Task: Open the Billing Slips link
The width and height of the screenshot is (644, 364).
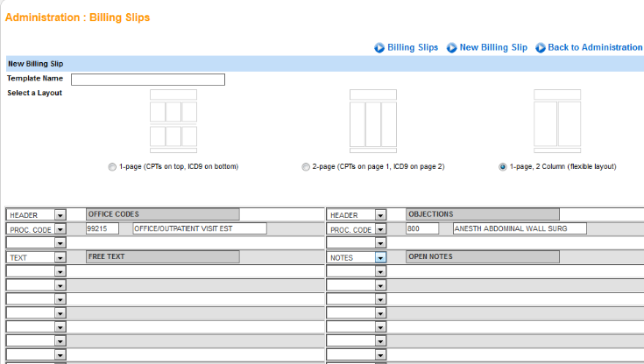Action: (x=413, y=47)
